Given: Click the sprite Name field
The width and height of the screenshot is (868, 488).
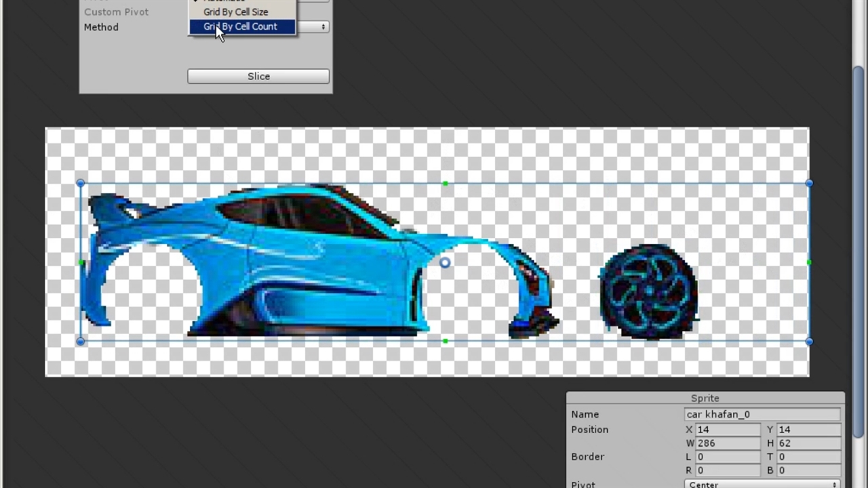Looking at the screenshot, I should point(762,414).
